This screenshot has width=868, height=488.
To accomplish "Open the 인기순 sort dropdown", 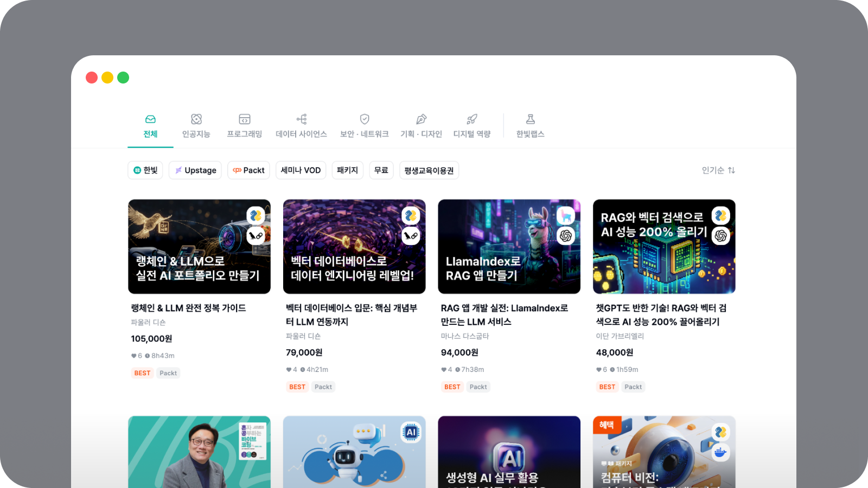I will click(x=718, y=170).
